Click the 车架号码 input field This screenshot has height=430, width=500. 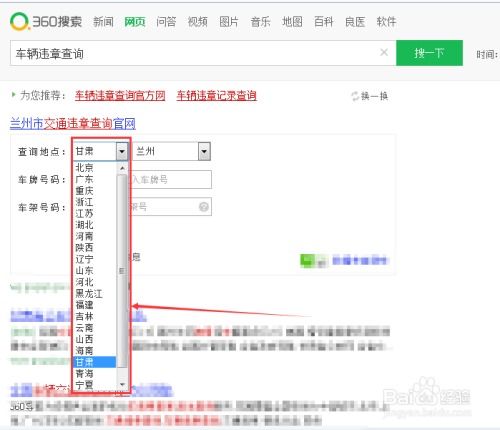coord(171,207)
